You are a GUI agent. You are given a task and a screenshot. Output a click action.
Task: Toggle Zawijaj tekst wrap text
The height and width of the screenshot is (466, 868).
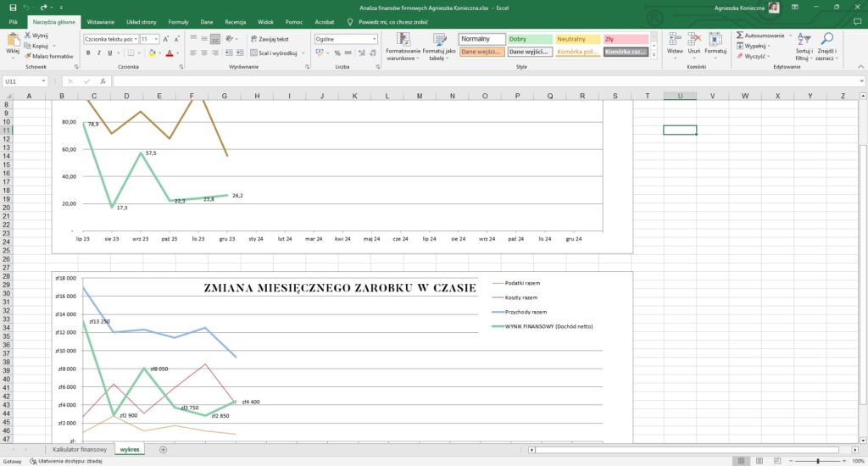270,39
